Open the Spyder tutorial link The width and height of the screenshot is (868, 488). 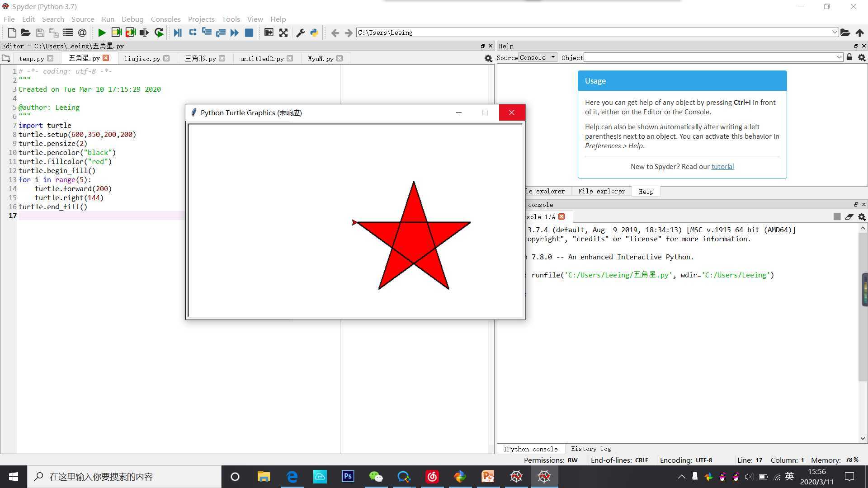coord(722,166)
